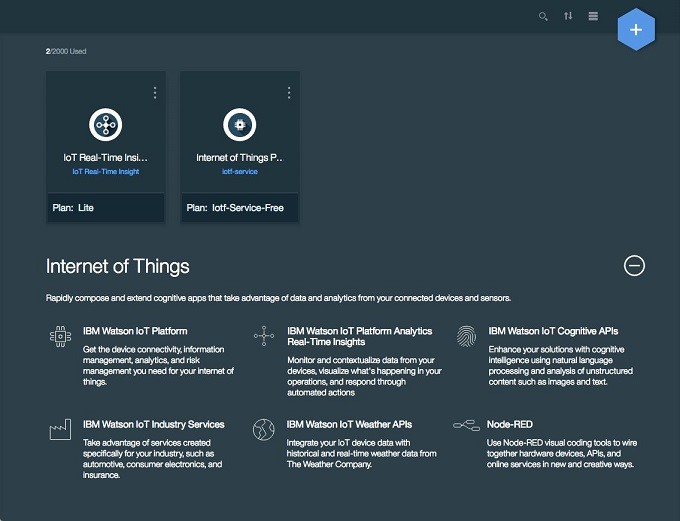Click the Analytics Real-Time Insights node icon

(264, 336)
